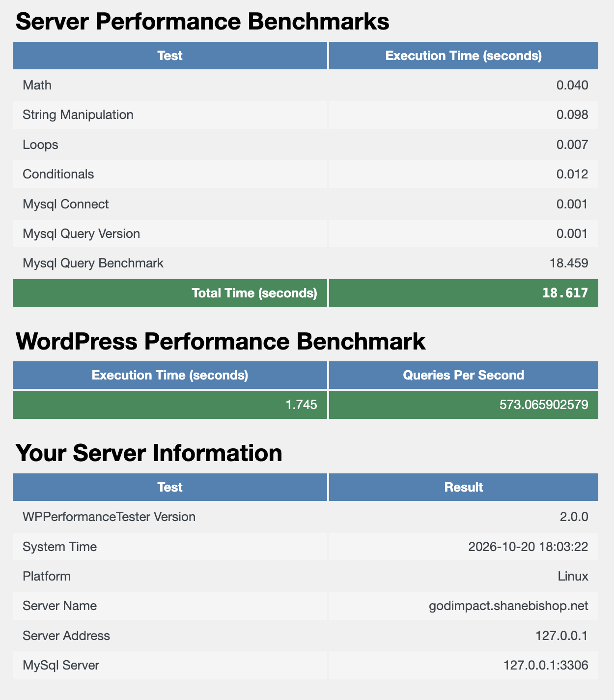
Task: Click the Result column header
Action: point(464,487)
